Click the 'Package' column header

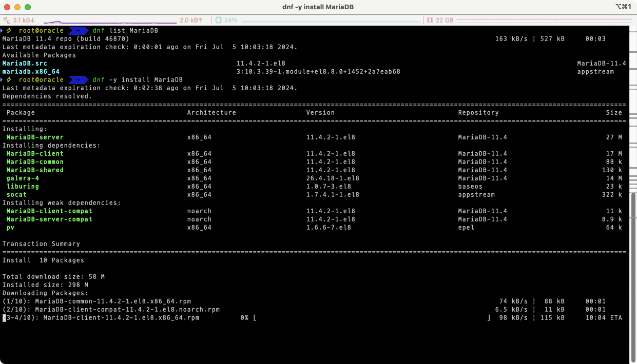point(21,113)
